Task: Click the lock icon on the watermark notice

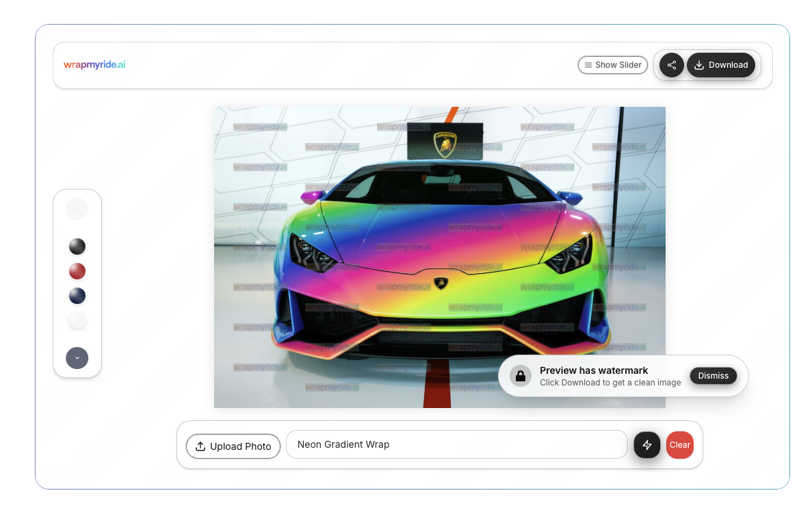Action: 521,375
